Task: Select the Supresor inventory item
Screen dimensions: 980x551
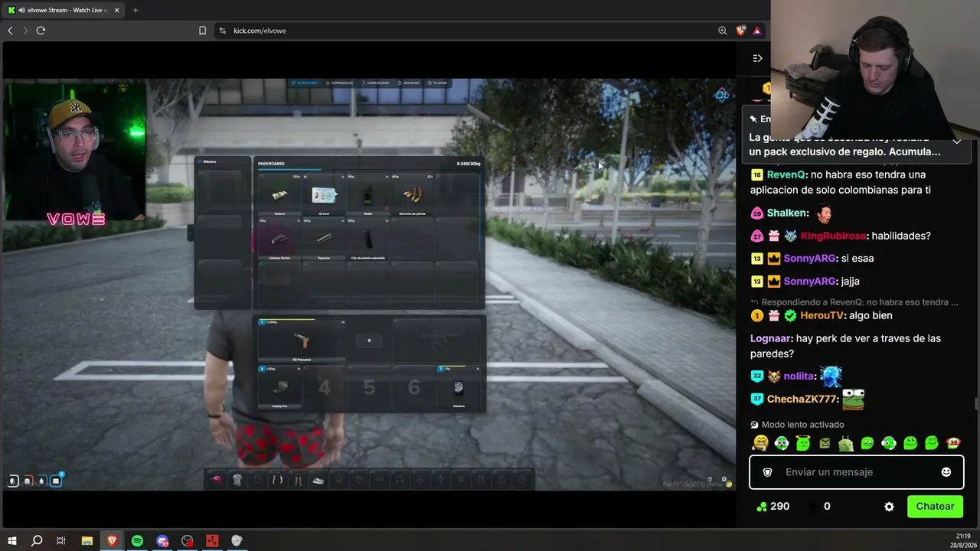Action: click(324, 240)
